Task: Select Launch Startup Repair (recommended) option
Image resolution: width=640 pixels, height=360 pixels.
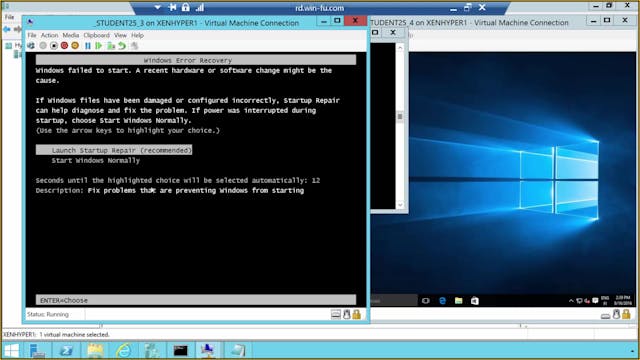Action: tap(114, 150)
